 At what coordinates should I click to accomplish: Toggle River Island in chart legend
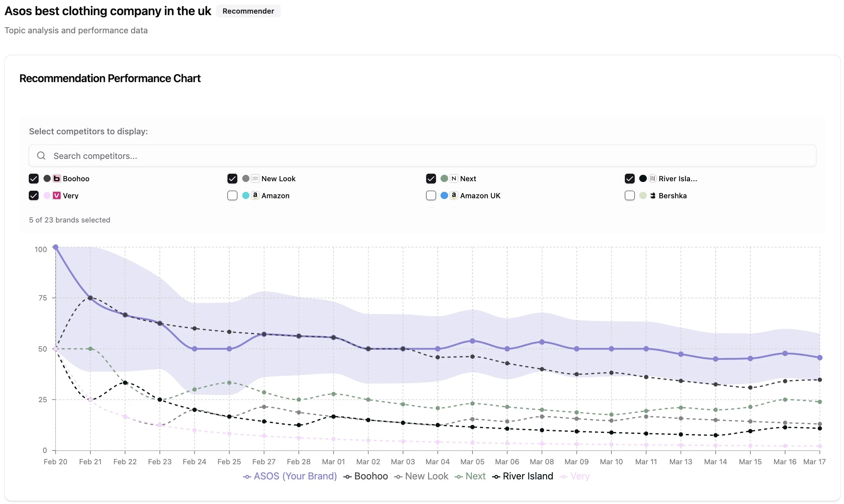pos(523,476)
